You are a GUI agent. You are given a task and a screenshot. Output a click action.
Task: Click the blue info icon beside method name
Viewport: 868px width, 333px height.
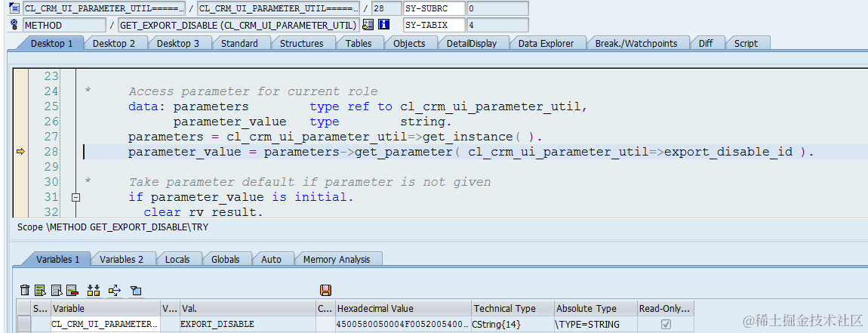tap(383, 25)
